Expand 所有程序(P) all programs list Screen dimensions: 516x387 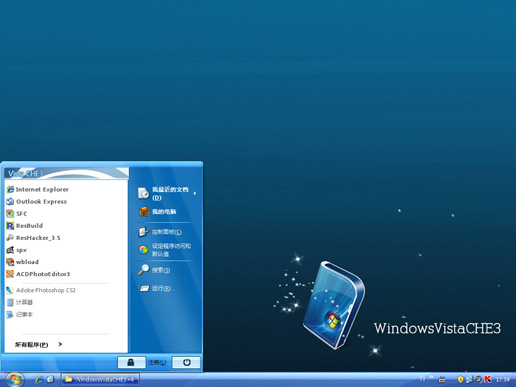pos(38,344)
